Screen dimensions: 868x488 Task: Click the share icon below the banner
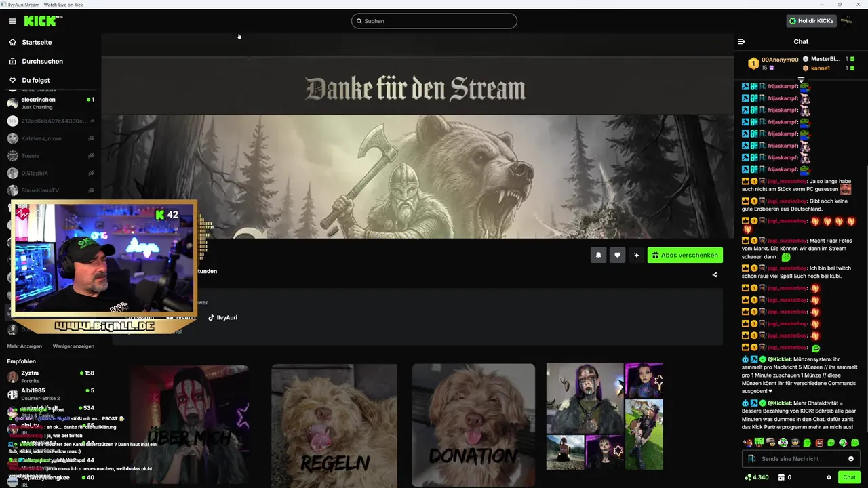click(715, 274)
